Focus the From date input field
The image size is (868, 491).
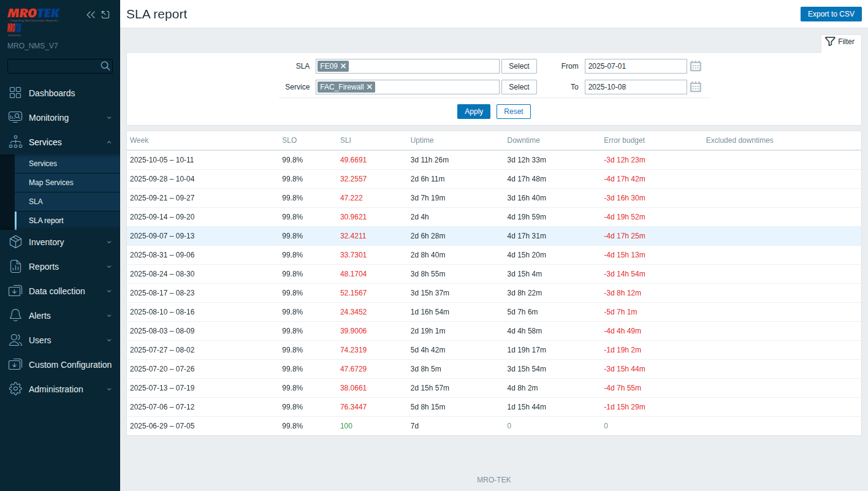coord(636,66)
